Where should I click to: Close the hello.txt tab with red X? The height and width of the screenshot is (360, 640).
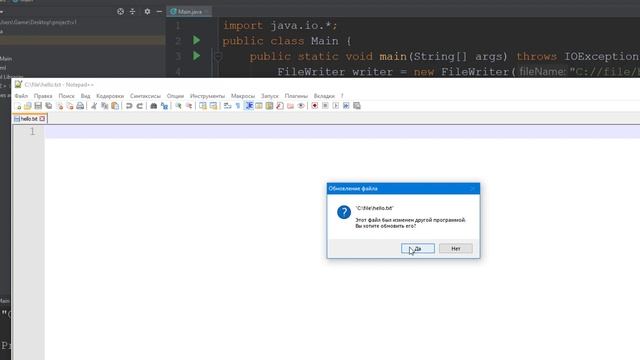(42, 119)
